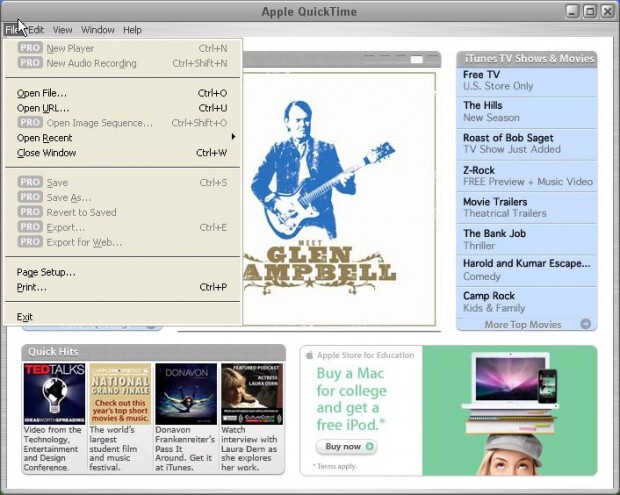The width and height of the screenshot is (620, 495).
Task: Click MacBook and iPod ad image
Action: (510, 410)
